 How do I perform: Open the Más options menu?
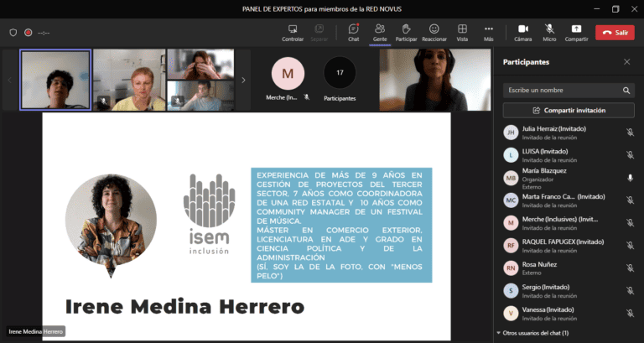tap(488, 33)
